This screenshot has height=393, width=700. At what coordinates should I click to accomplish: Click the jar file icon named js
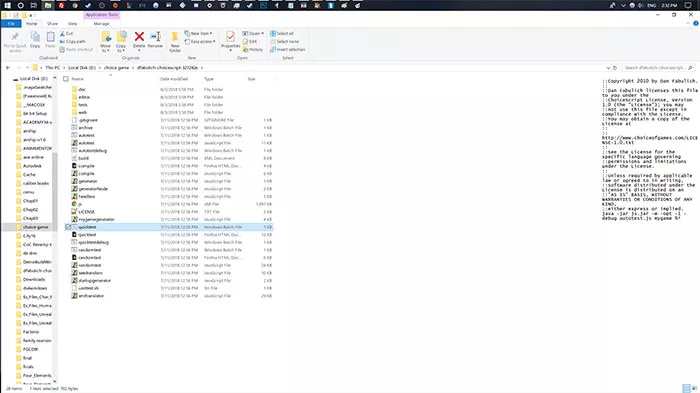point(74,204)
